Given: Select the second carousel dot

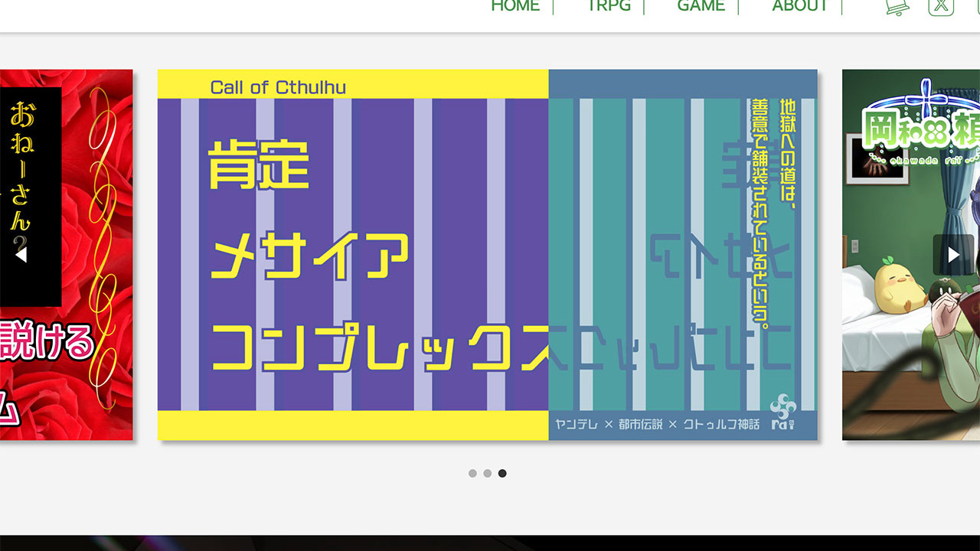Looking at the screenshot, I should click(487, 474).
